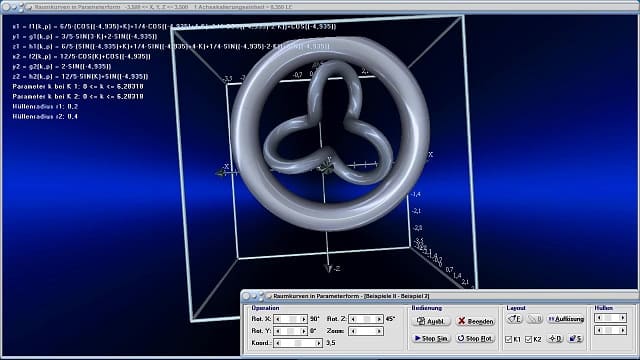
Task: Click the Stop Rot. button
Action: point(476,338)
